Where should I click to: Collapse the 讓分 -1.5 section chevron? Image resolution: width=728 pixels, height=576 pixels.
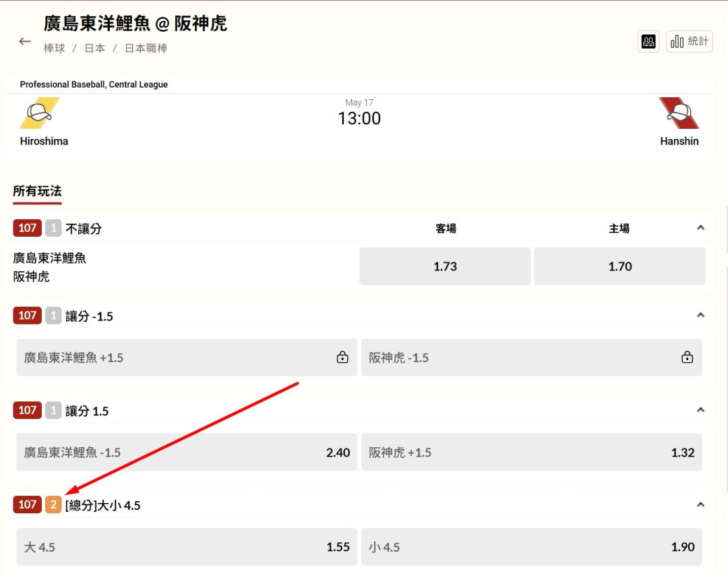(700, 315)
